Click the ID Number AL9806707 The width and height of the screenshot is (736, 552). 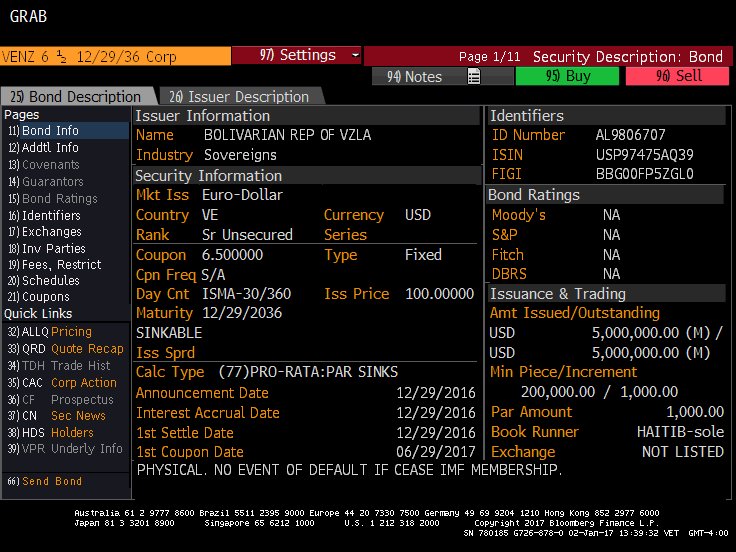point(630,135)
